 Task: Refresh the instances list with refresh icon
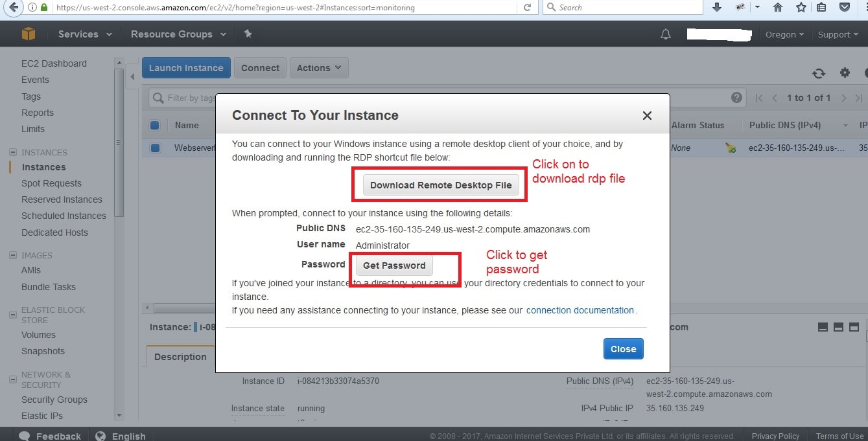pos(819,73)
